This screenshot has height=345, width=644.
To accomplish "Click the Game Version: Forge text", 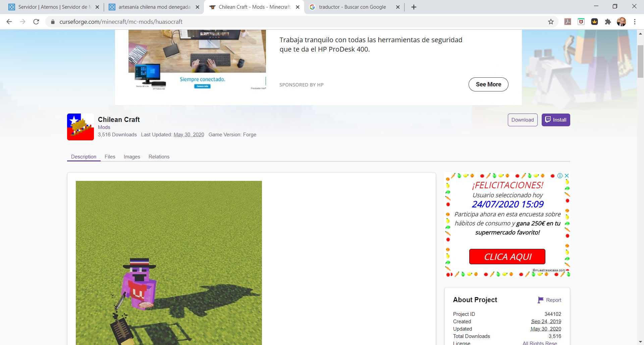I will pyautogui.click(x=232, y=135).
